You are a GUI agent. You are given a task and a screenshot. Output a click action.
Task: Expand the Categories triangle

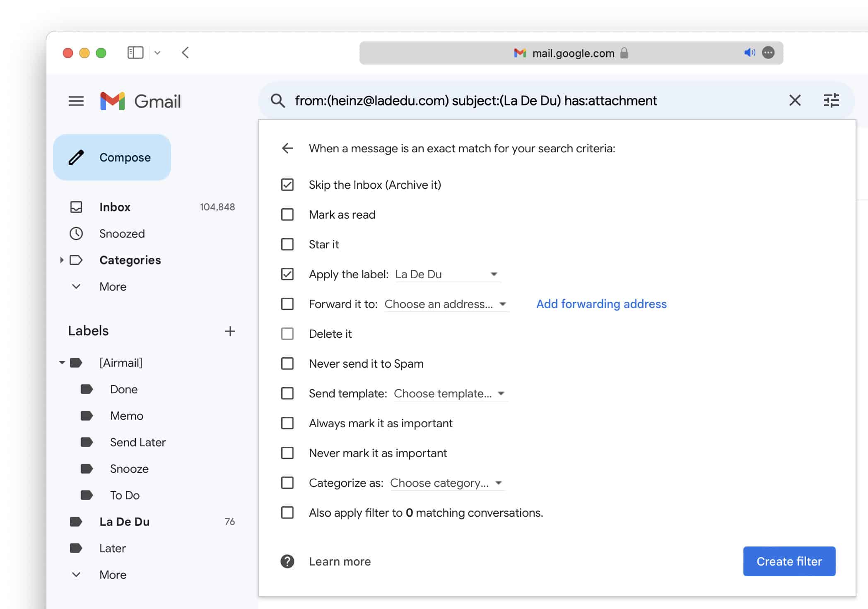62,260
